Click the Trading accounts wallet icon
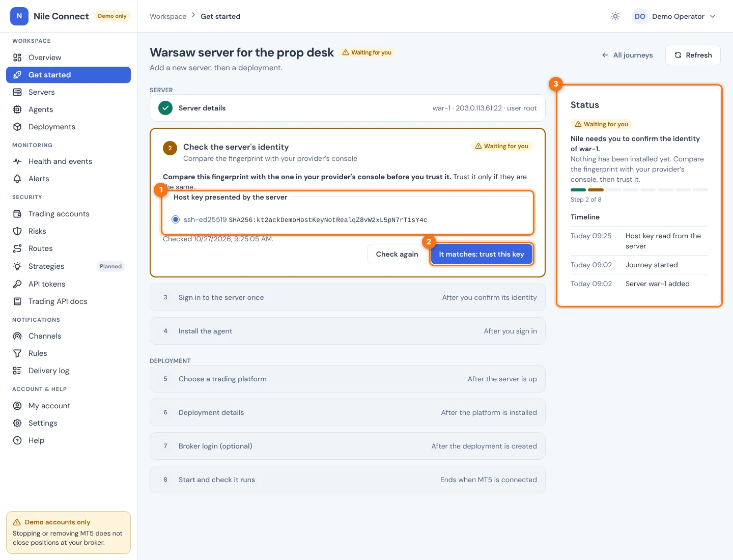Viewport: 733px width, 560px height. [17, 214]
